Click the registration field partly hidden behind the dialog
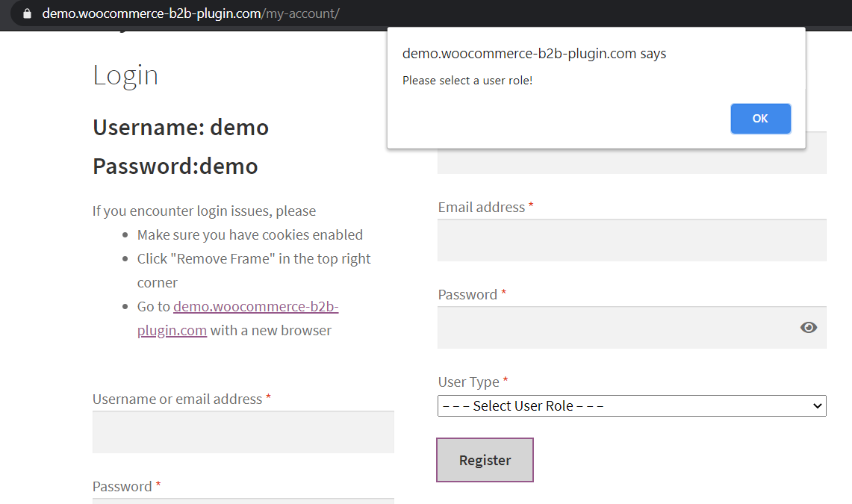852x504 pixels. pyautogui.click(x=632, y=161)
